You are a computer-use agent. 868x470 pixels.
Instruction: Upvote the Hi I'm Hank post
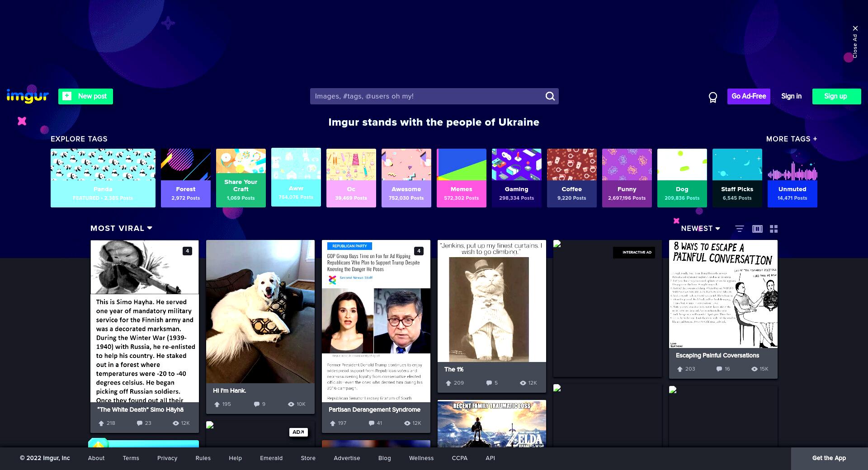pyautogui.click(x=217, y=404)
